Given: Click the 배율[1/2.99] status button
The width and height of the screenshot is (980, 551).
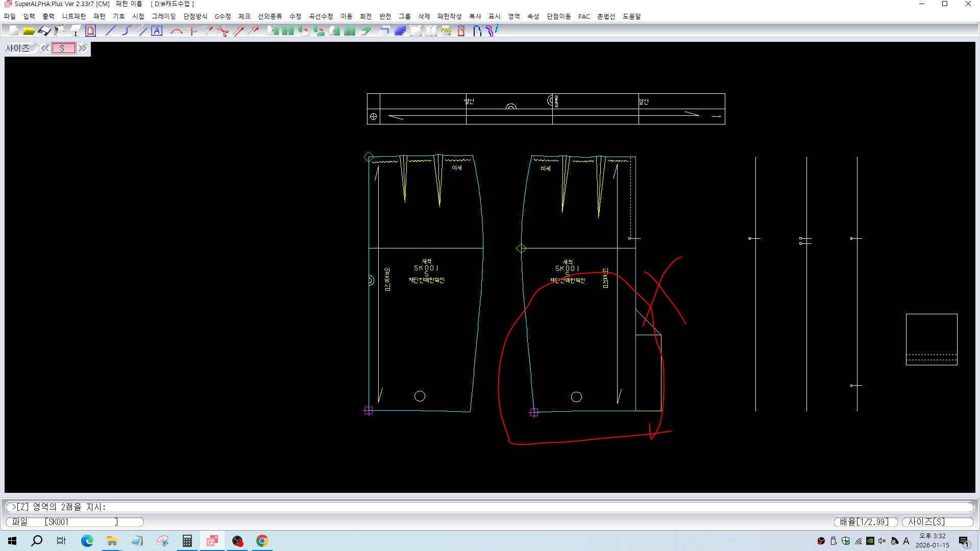Looking at the screenshot, I should 865,522.
